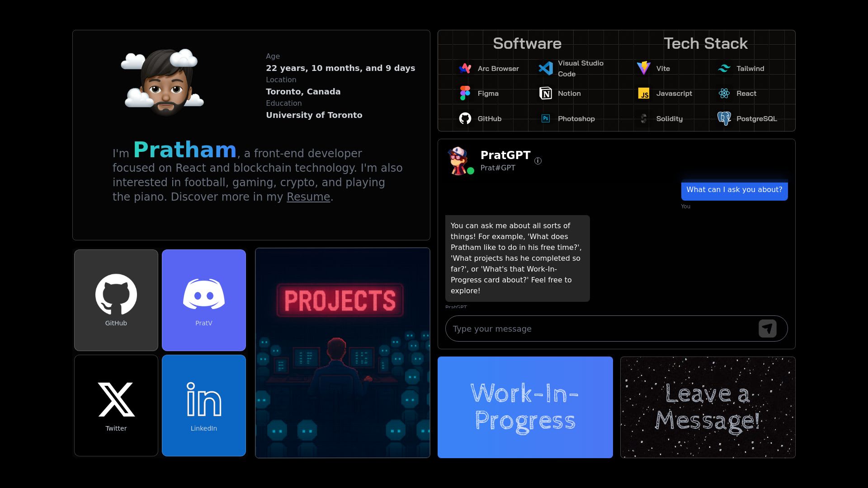868x488 pixels.
Task: Click 'Toronto, Canada' location text
Action: (303, 92)
